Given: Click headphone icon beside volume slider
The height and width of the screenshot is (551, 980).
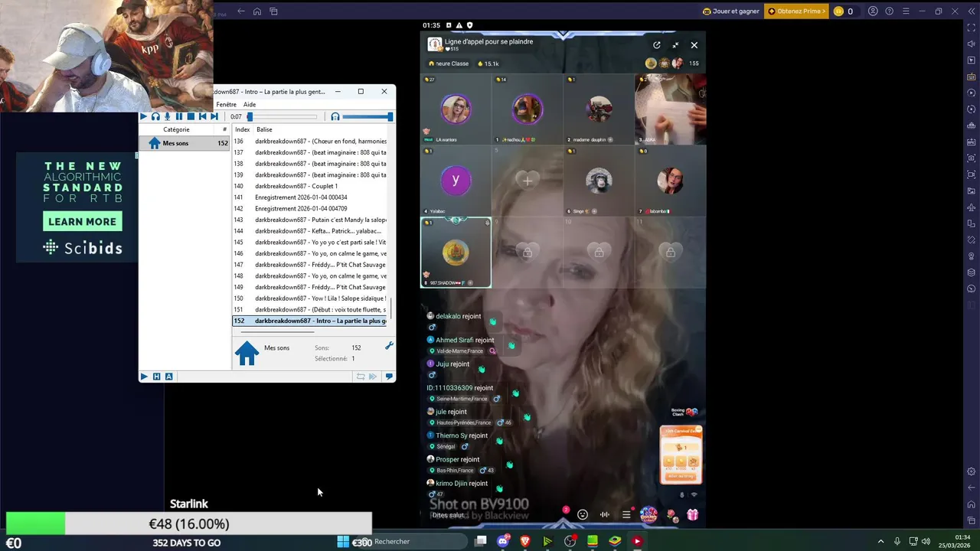Looking at the screenshot, I should pyautogui.click(x=335, y=116).
